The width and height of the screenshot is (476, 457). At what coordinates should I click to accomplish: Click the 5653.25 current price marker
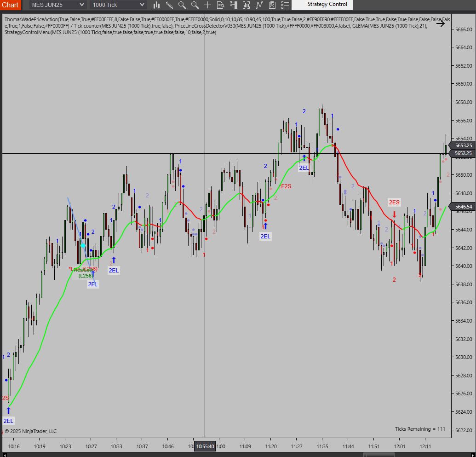462,145
